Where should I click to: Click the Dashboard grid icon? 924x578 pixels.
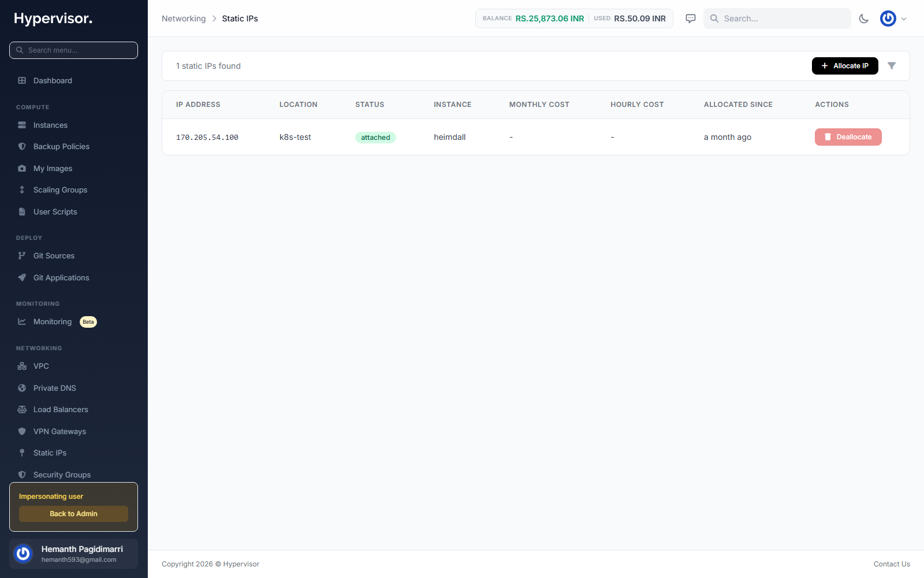pos(22,80)
